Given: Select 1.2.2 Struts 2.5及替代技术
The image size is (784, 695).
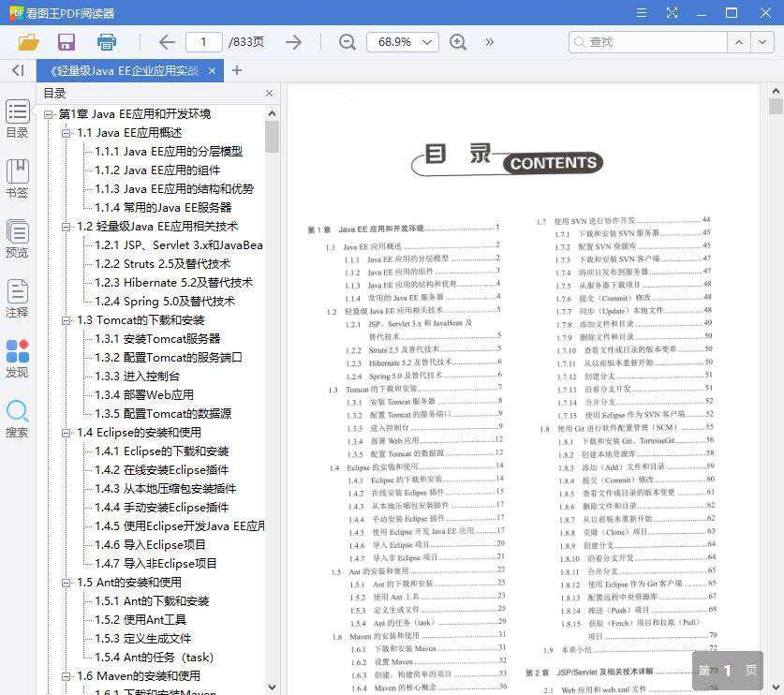Looking at the screenshot, I should click(162, 264).
